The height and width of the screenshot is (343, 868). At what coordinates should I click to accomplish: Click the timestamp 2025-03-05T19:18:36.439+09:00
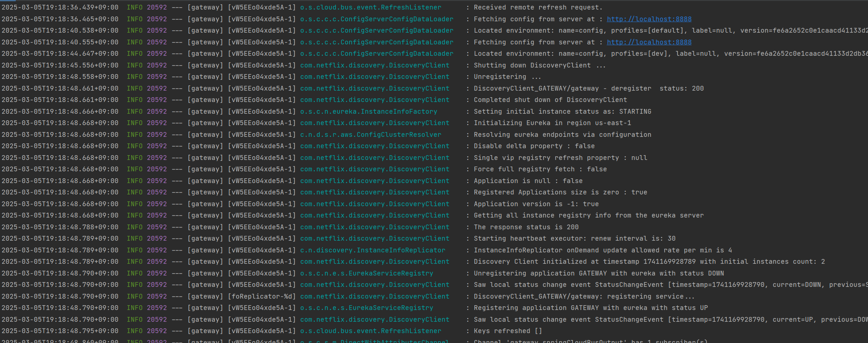tap(60, 7)
